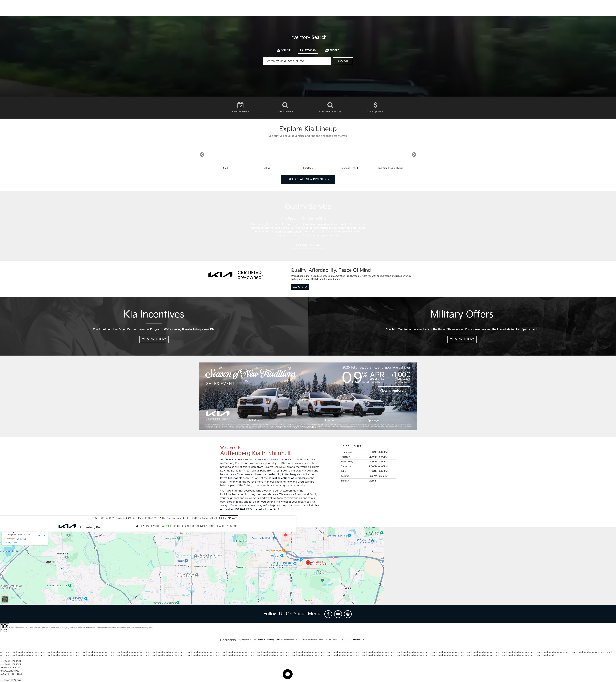Viewport: 616px width, 682px height.
Task: Open the FINANCE navigation menu
Action: (220, 526)
